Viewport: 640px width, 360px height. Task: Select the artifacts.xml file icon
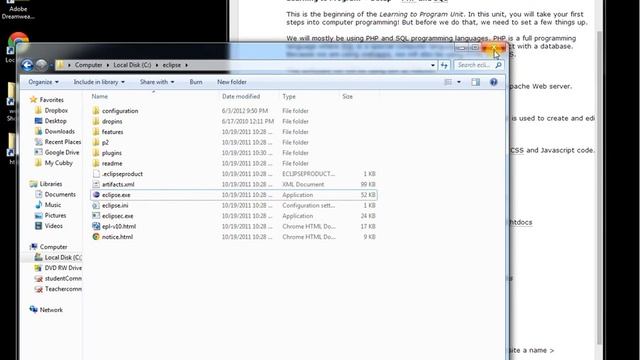pos(96,184)
